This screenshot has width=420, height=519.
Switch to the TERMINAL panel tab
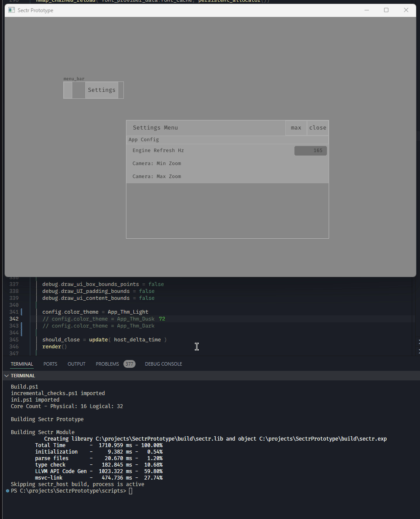tap(22, 364)
